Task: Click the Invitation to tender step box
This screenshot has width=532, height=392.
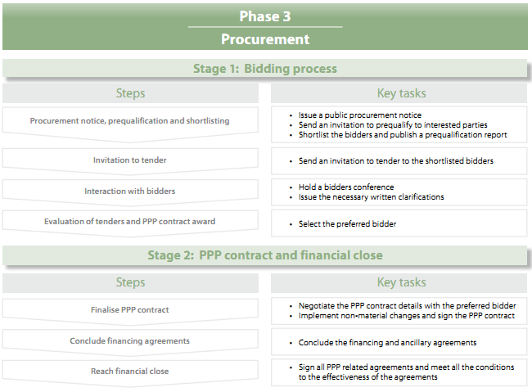Action: 130,160
